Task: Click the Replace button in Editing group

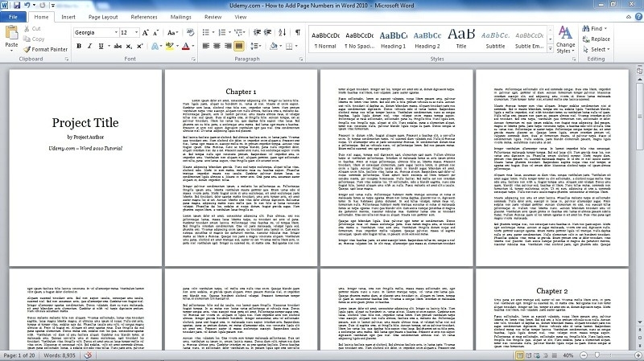Action: (596, 39)
